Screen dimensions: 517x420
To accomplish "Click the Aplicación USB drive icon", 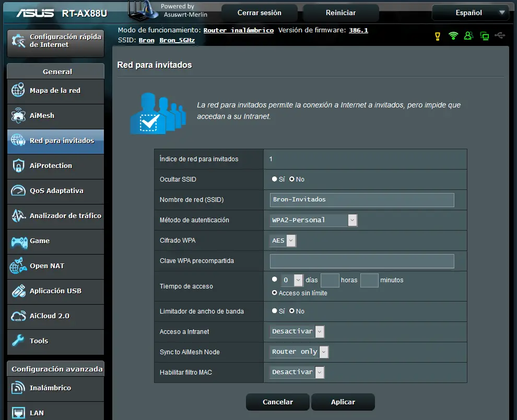I will (18, 291).
